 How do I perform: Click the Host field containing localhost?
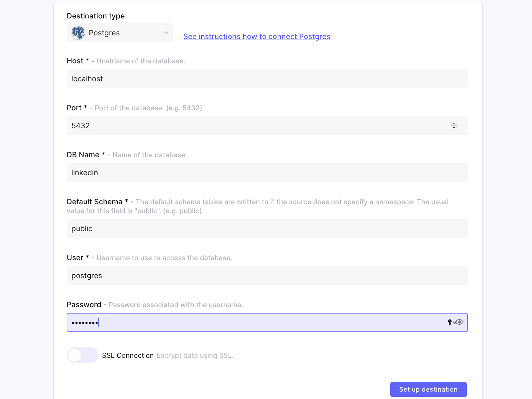pyautogui.click(x=266, y=79)
